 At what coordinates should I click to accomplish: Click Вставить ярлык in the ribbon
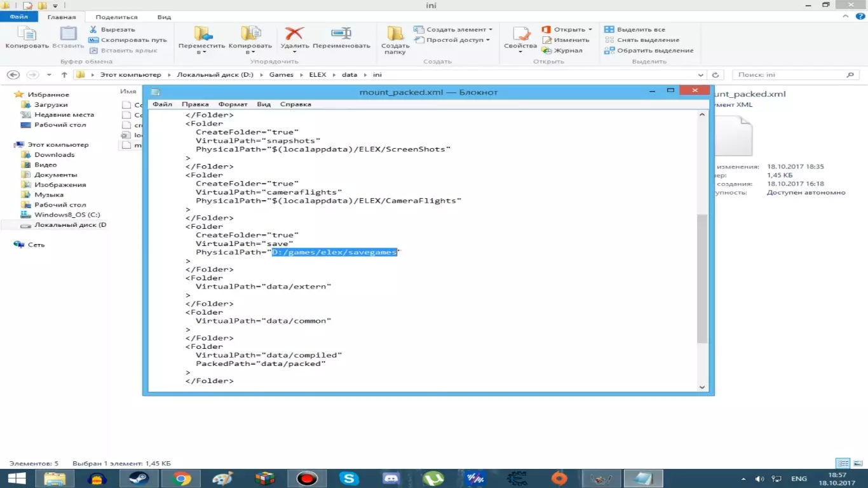123,51
